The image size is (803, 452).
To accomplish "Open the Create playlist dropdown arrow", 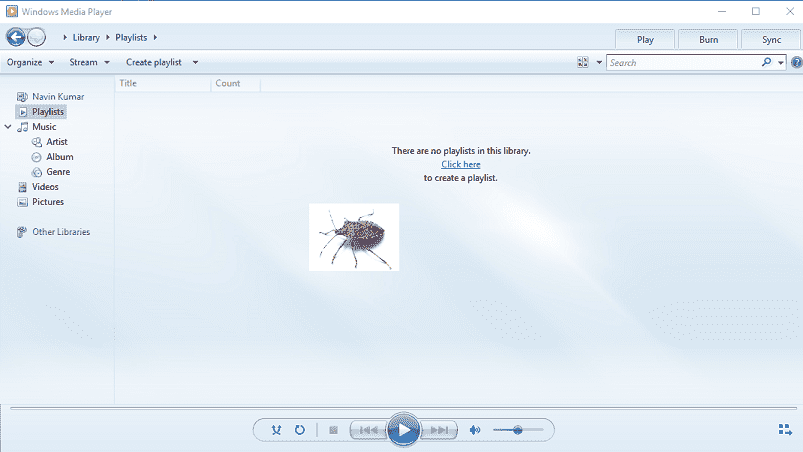I will [x=195, y=62].
